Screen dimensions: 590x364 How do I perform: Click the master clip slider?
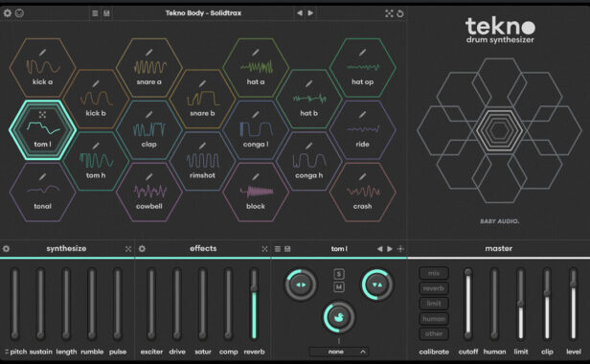click(x=547, y=304)
